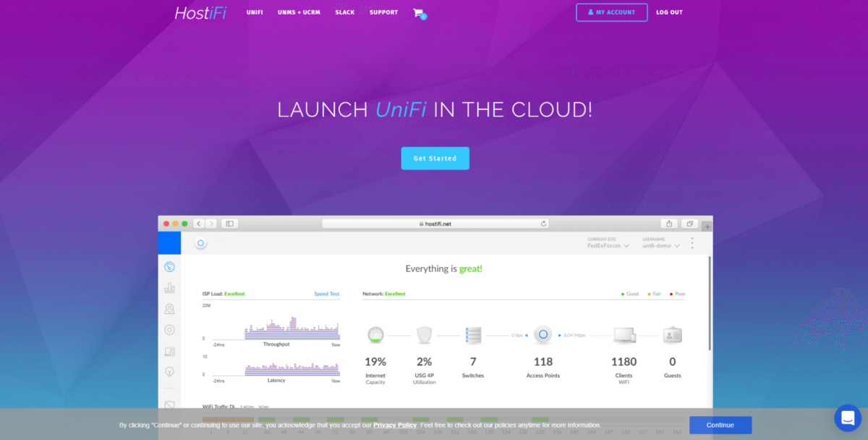The image size is (868, 440).
Task: Open the SUPPORT menu item
Action: 383,12
